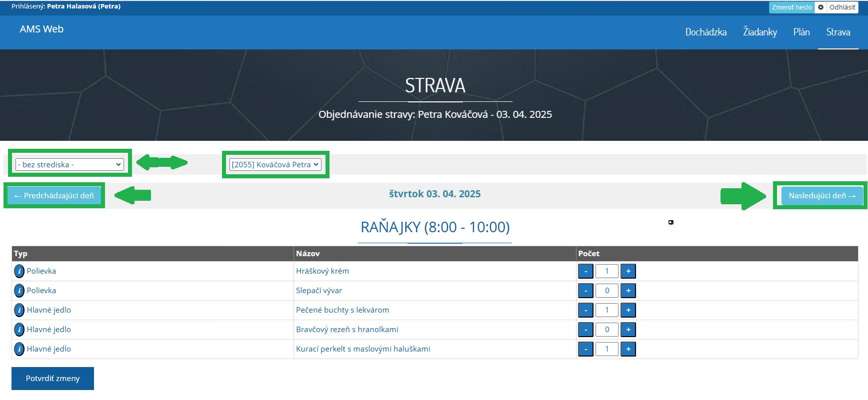Image resolution: width=868 pixels, height=400 pixels.
Task: Click the 'Slepačí vývar' name link
Action: click(x=319, y=291)
